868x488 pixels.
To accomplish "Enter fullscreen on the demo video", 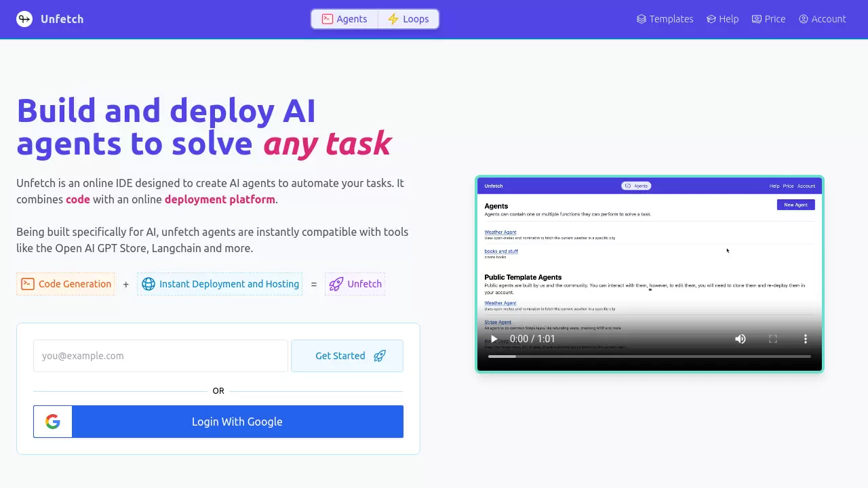I will (x=773, y=339).
